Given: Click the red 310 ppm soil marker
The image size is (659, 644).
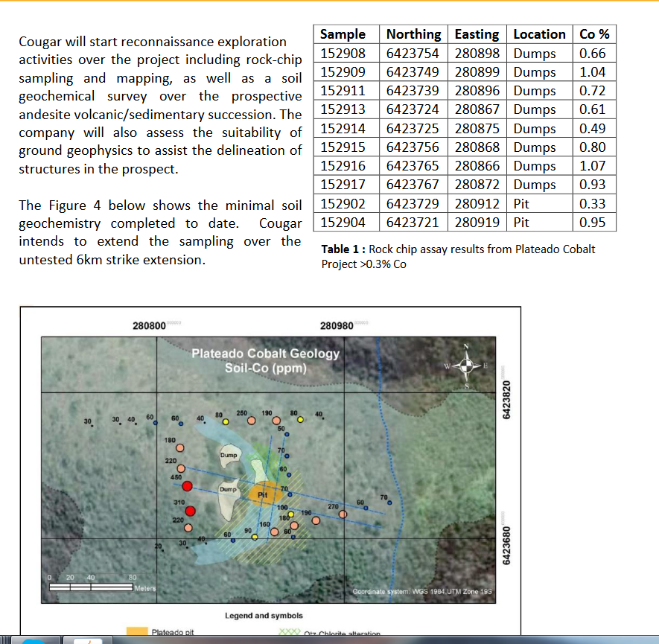Looking at the screenshot, I should [x=191, y=511].
